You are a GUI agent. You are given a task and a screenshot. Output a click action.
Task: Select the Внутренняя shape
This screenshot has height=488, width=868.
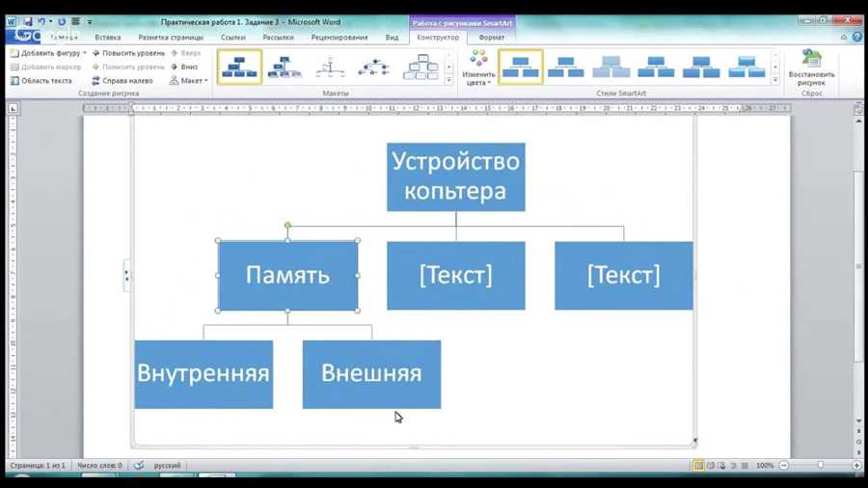(203, 374)
